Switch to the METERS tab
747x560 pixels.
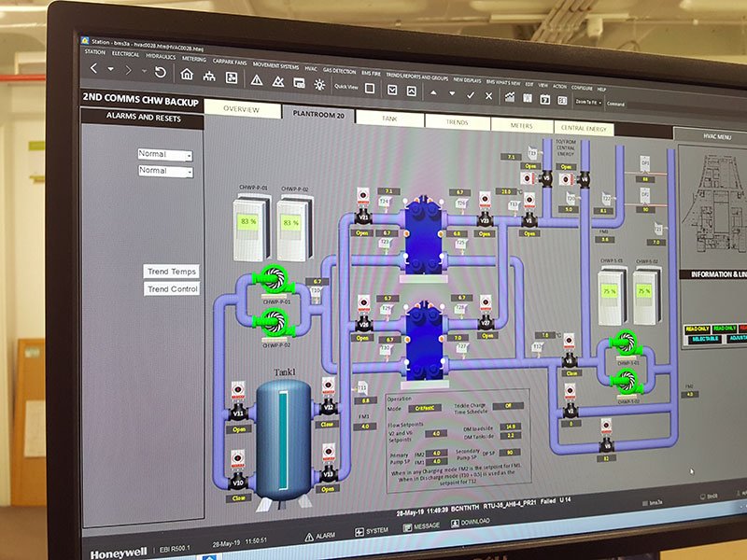522,126
